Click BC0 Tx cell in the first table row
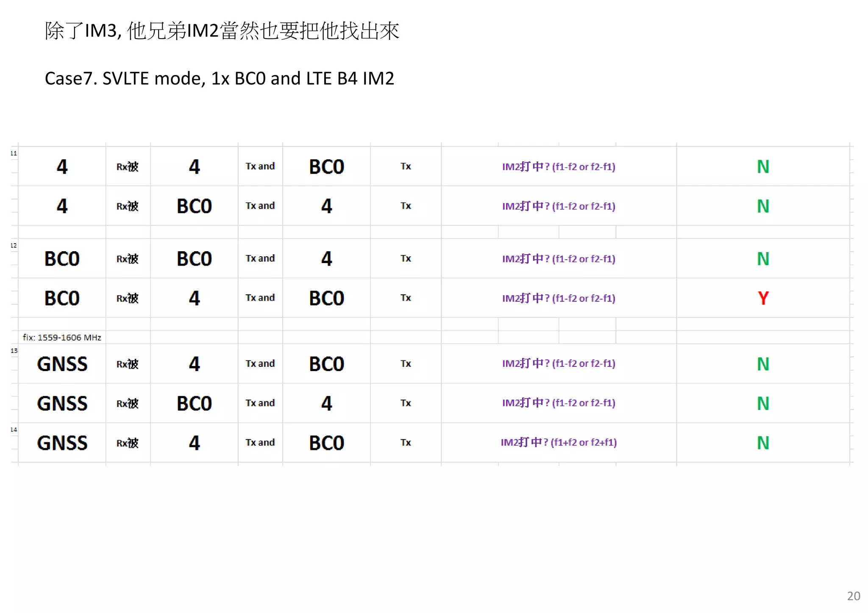Screen dimensions: 868x613 coord(326,166)
